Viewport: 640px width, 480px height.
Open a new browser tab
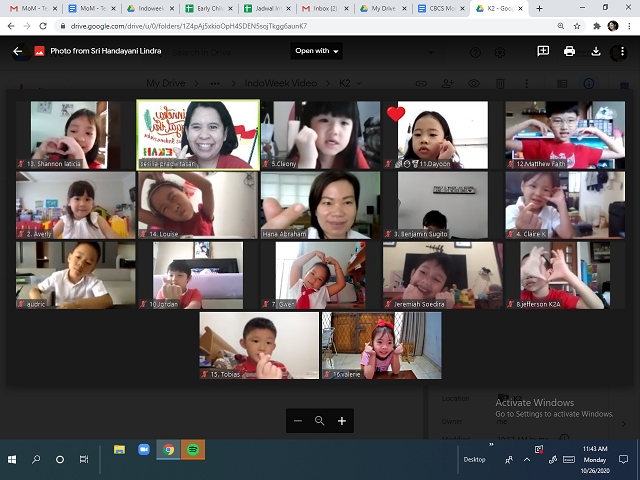[x=541, y=8]
